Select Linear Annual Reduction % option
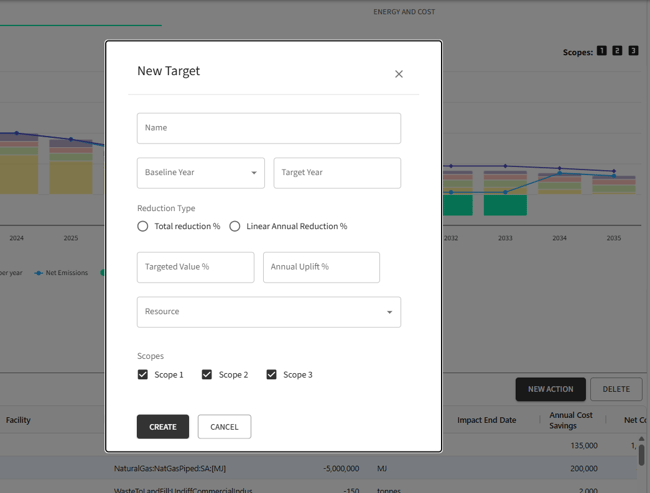Screen dimensions: 650x493 (235, 227)
